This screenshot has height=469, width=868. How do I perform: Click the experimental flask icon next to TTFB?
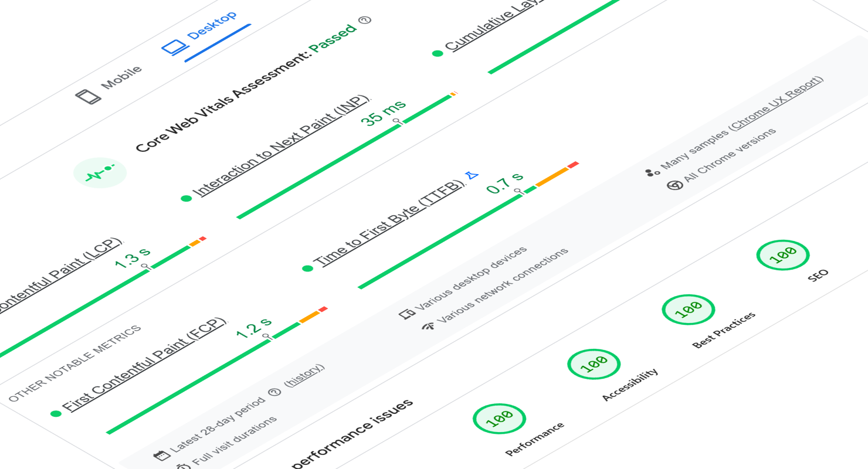coord(472,175)
